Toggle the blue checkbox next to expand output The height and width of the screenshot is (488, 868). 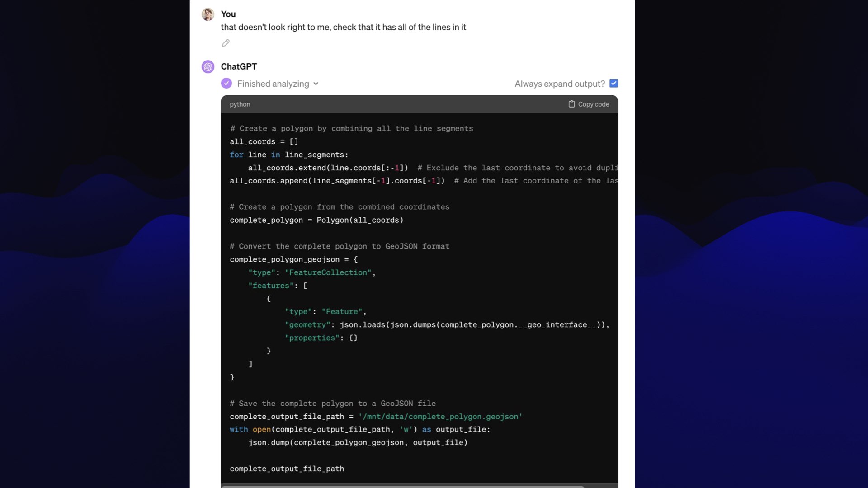614,83
